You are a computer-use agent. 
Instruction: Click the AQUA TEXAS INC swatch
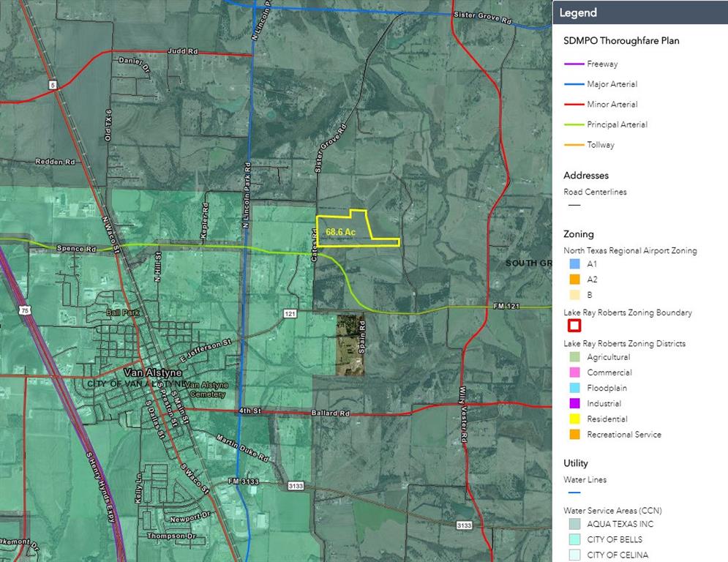(574, 524)
